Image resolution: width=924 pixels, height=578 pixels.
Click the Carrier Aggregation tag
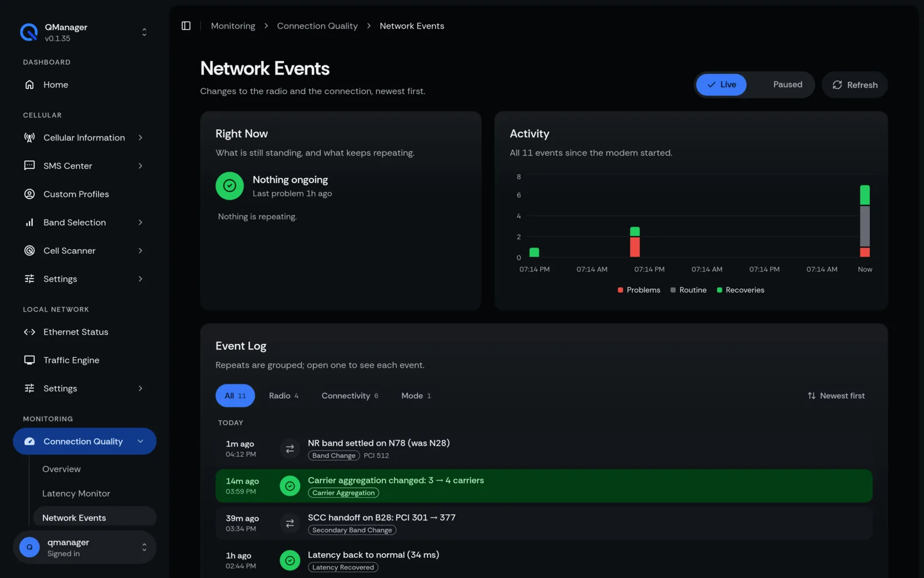coord(344,493)
